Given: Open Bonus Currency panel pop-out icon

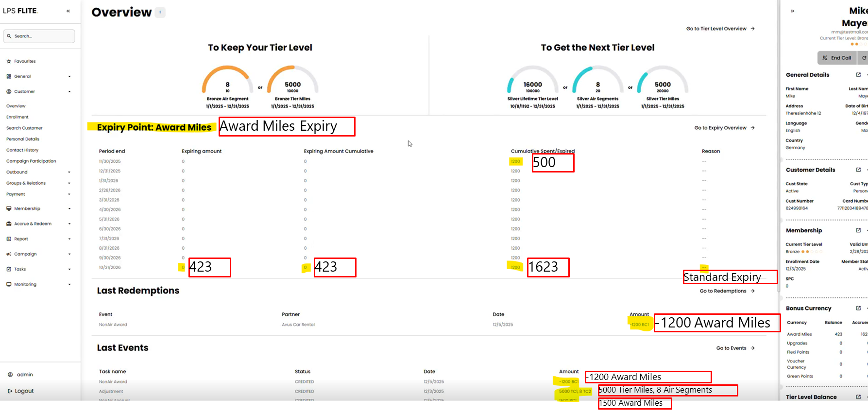Looking at the screenshot, I should 858,309.
